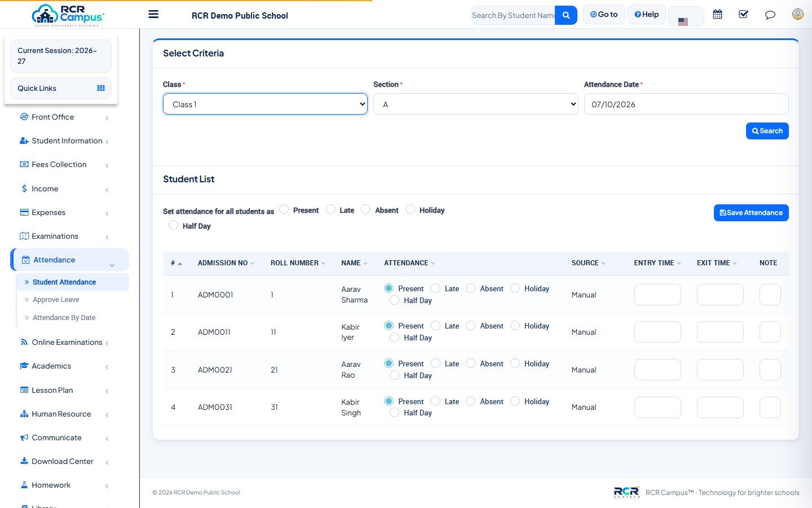Open Lesson Plan menu item

pyautogui.click(x=52, y=390)
